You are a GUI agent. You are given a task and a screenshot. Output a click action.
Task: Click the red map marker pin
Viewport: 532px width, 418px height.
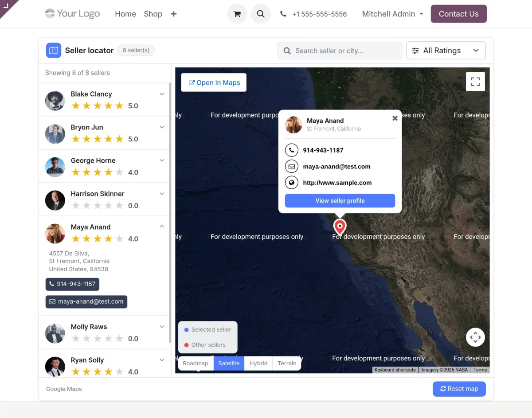point(340,227)
